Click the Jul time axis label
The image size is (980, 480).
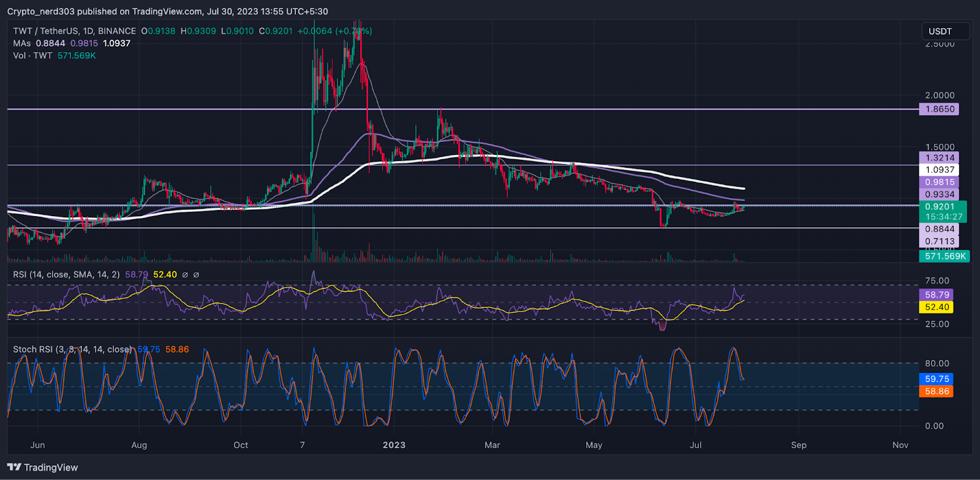point(696,445)
